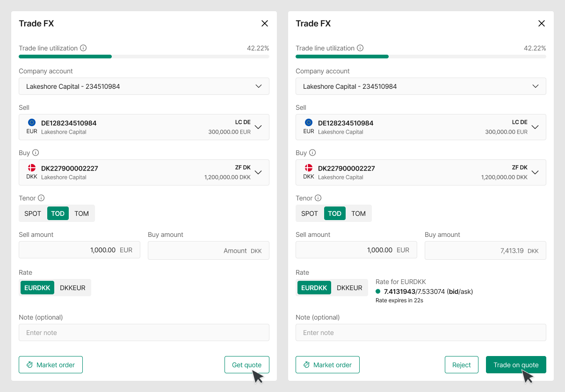
Task: Click Market order button in right panel
Action: [x=327, y=365]
